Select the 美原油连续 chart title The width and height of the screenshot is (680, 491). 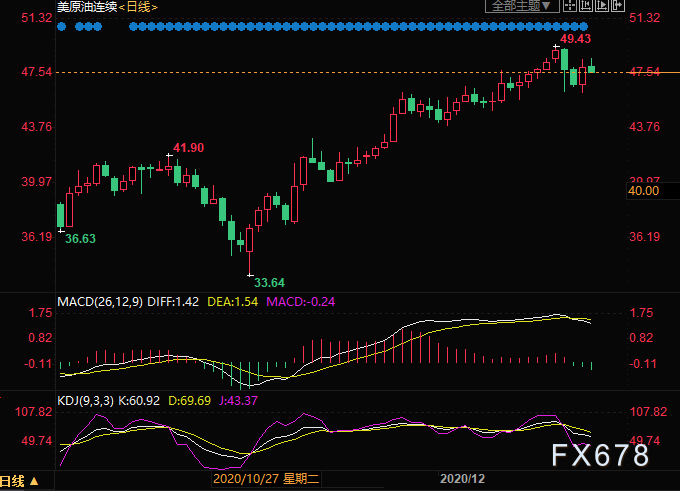(x=88, y=7)
